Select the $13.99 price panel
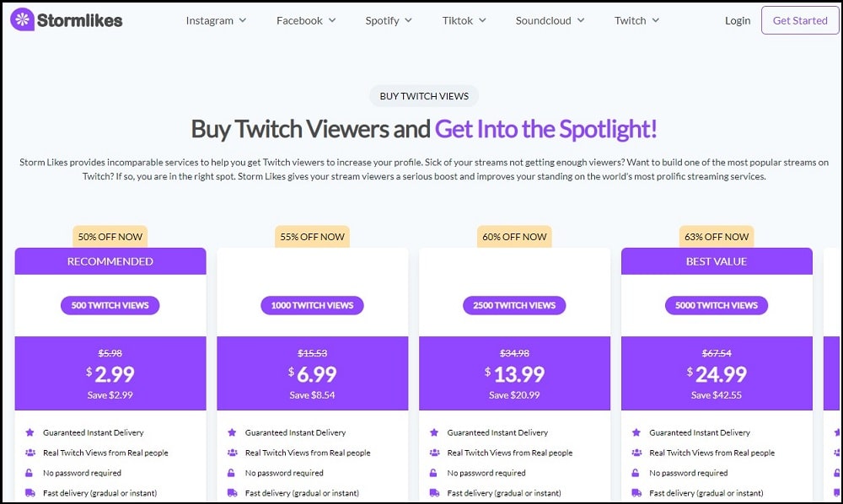The height and width of the screenshot is (504, 843). [x=514, y=374]
